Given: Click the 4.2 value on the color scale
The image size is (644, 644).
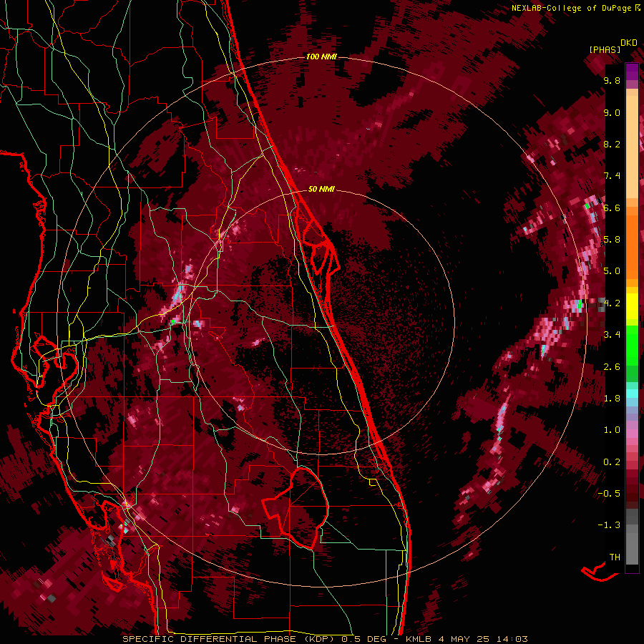Looking at the screenshot, I should (612, 303).
